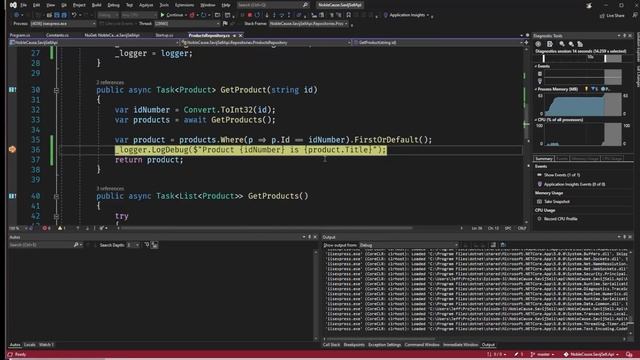Screen dimensions: 640x360
Task: Collapse the CPU graph section
Action: coord(536,120)
